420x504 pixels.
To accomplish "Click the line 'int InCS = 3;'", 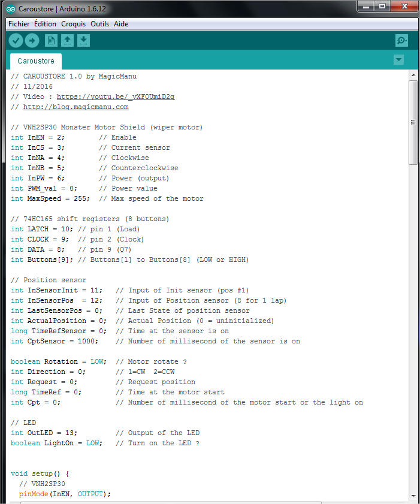I will click(x=38, y=147).
